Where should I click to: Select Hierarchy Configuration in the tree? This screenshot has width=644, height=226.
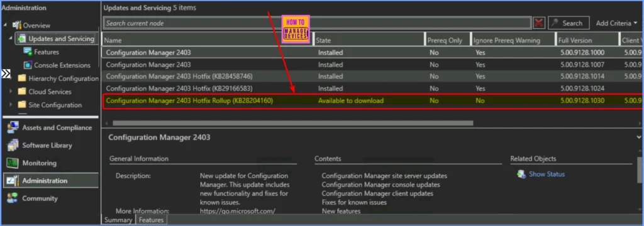(x=64, y=78)
